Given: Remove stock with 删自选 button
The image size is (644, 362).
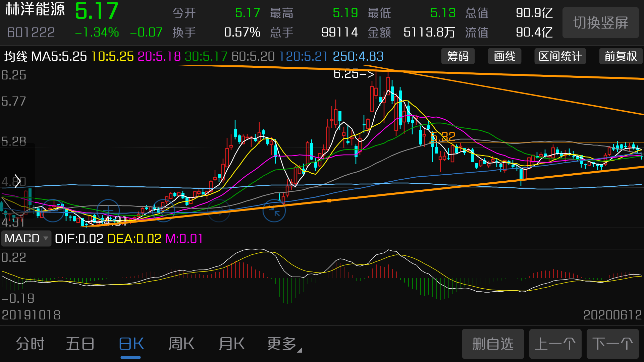Looking at the screenshot, I should (493, 344).
